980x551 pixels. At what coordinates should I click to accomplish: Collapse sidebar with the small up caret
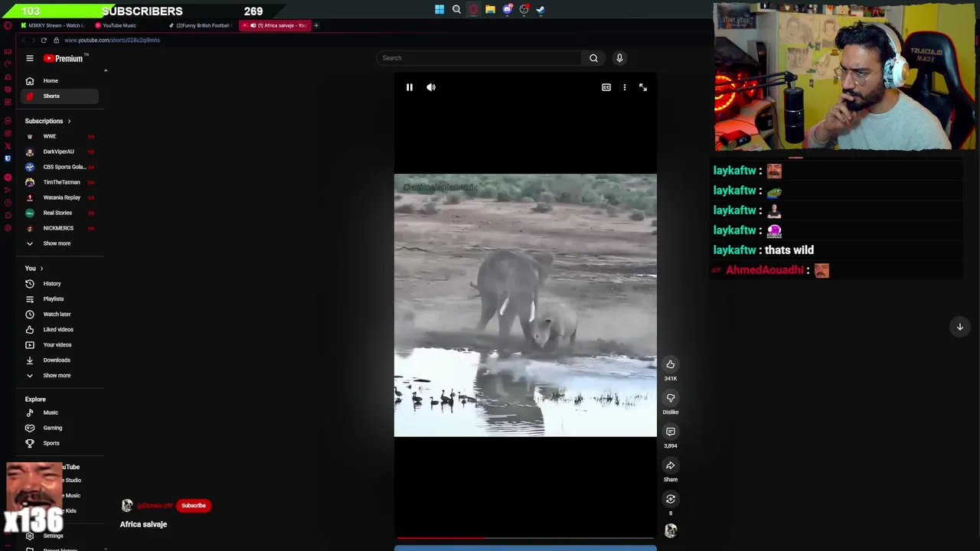(106, 71)
